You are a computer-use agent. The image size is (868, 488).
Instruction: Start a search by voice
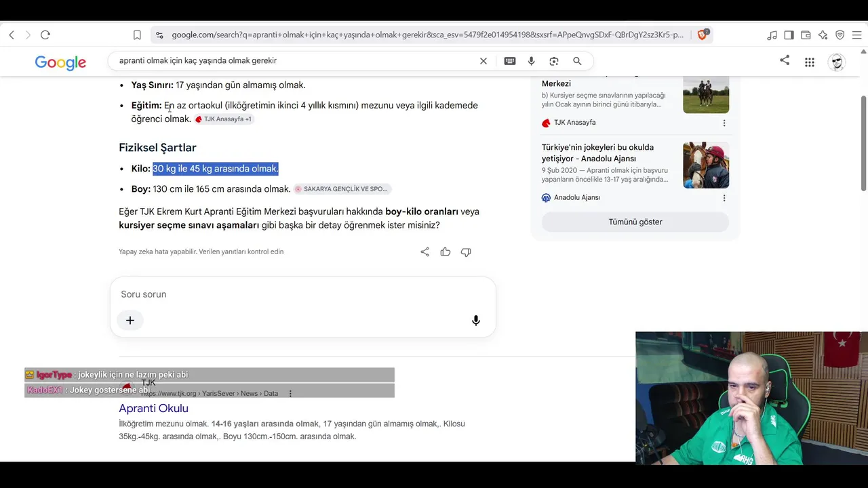point(532,61)
